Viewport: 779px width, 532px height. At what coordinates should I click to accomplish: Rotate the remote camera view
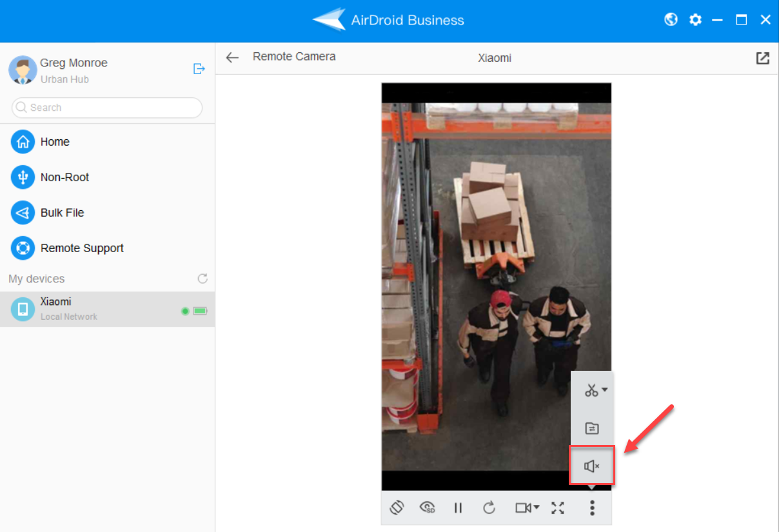[397, 507]
